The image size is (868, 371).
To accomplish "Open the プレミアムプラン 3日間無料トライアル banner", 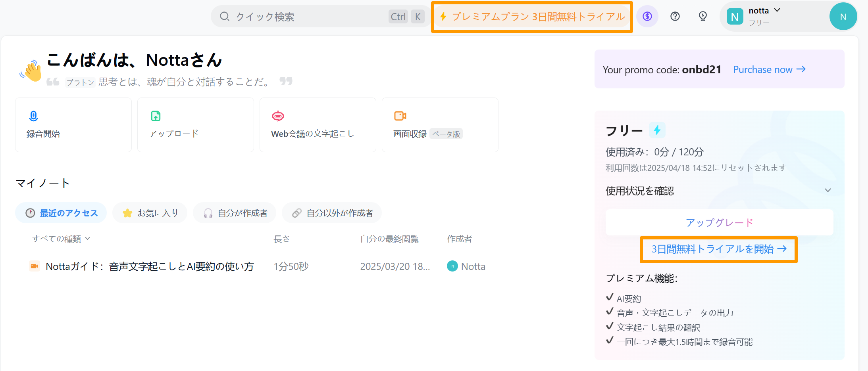I will tap(532, 17).
